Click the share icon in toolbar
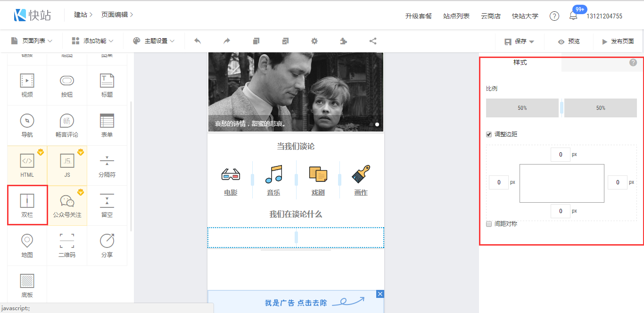The height and width of the screenshot is (313, 644). coord(373,41)
